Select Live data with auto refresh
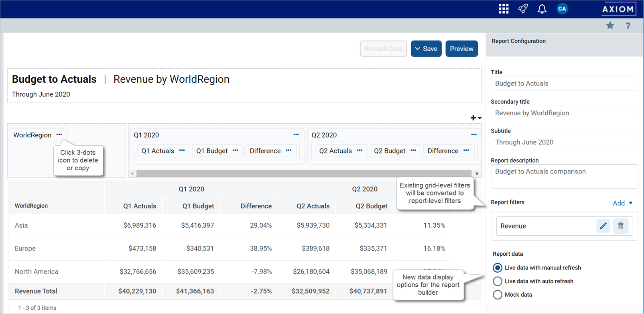 point(498,281)
